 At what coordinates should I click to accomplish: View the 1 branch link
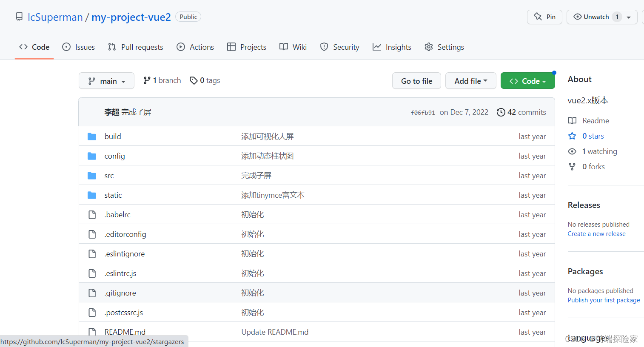point(162,80)
